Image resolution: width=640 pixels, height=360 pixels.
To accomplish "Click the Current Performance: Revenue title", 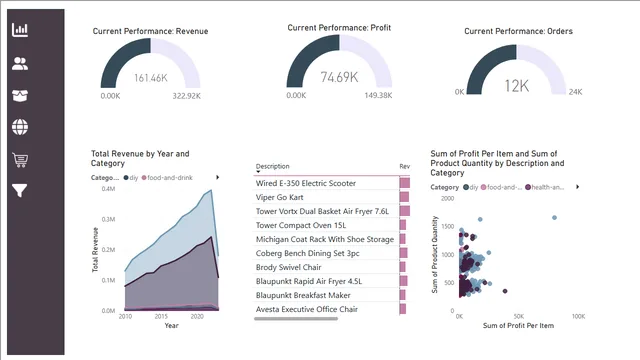I will click(x=150, y=31).
